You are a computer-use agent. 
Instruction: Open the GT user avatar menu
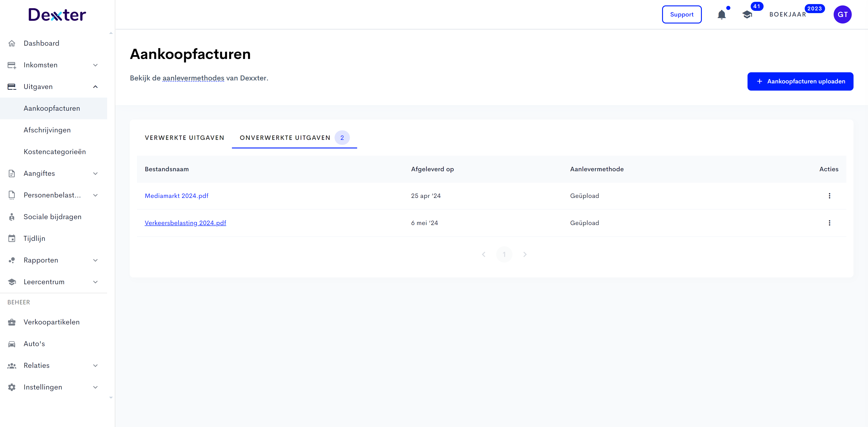[x=842, y=14]
